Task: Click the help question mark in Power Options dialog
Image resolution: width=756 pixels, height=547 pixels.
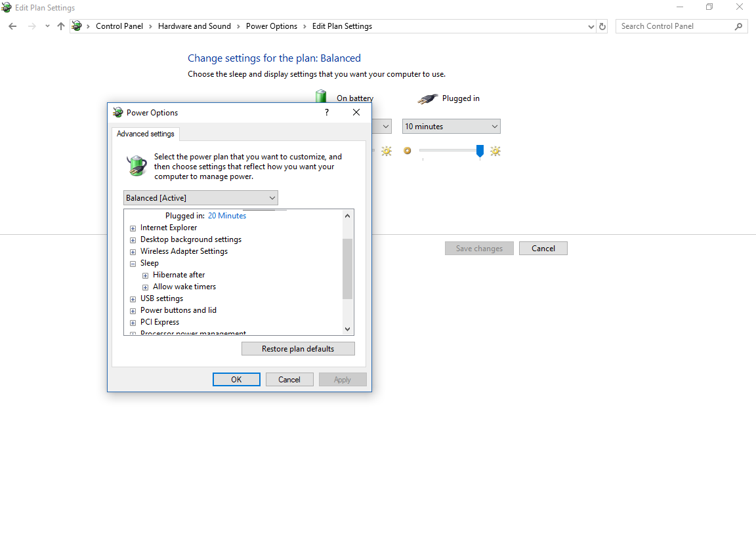Action: coord(327,112)
